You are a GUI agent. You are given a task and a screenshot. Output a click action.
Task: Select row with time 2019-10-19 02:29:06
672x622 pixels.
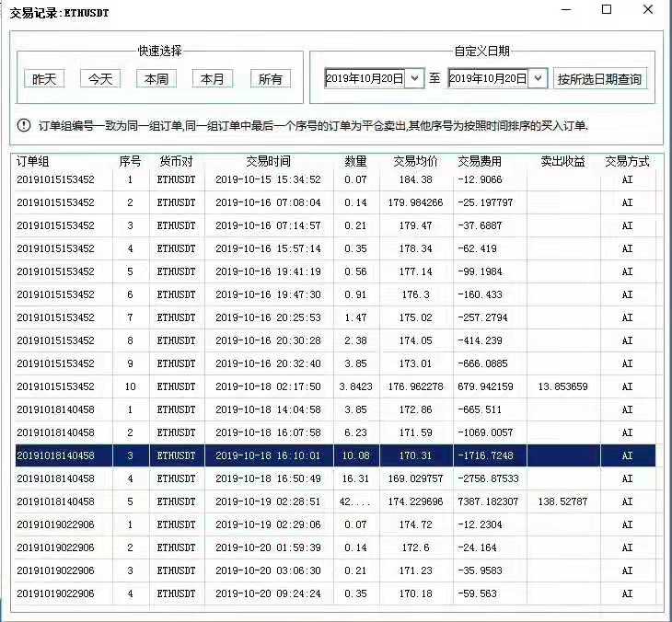tap(335, 524)
